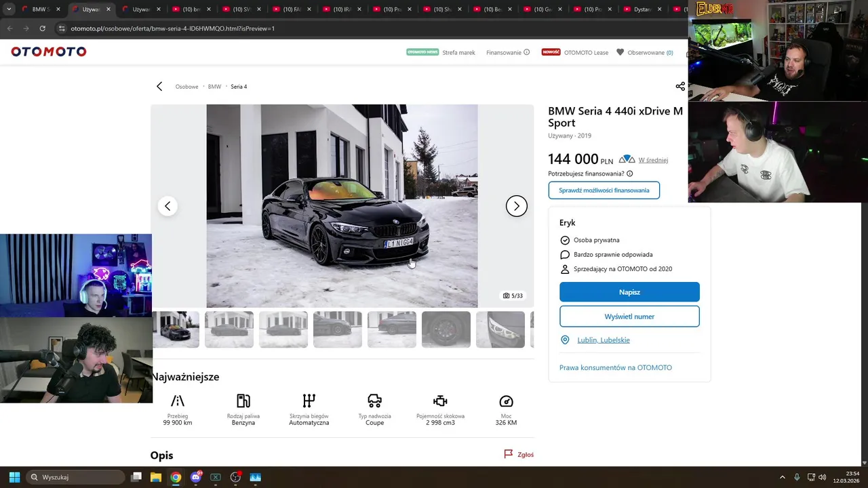Click the microphone icon in system tray

797,477
